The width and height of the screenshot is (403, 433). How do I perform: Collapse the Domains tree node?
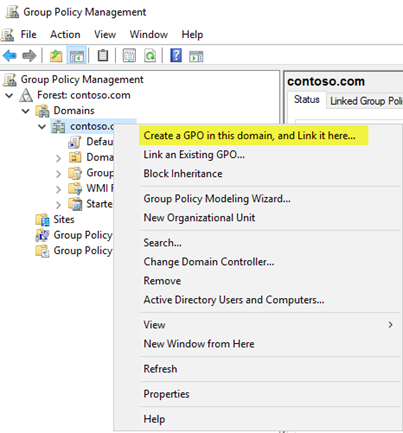pyautogui.click(x=26, y=111)
